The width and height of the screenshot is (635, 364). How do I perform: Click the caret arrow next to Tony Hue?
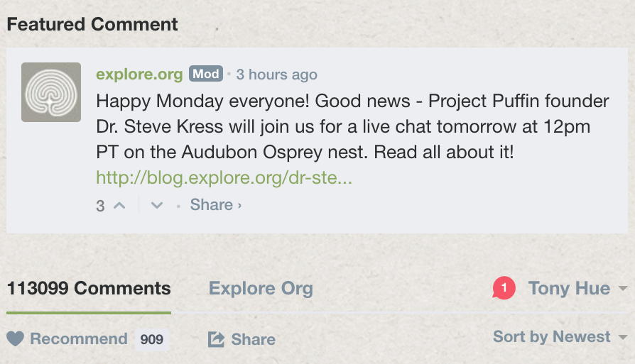pyautogui.click(x=623, y=289)
